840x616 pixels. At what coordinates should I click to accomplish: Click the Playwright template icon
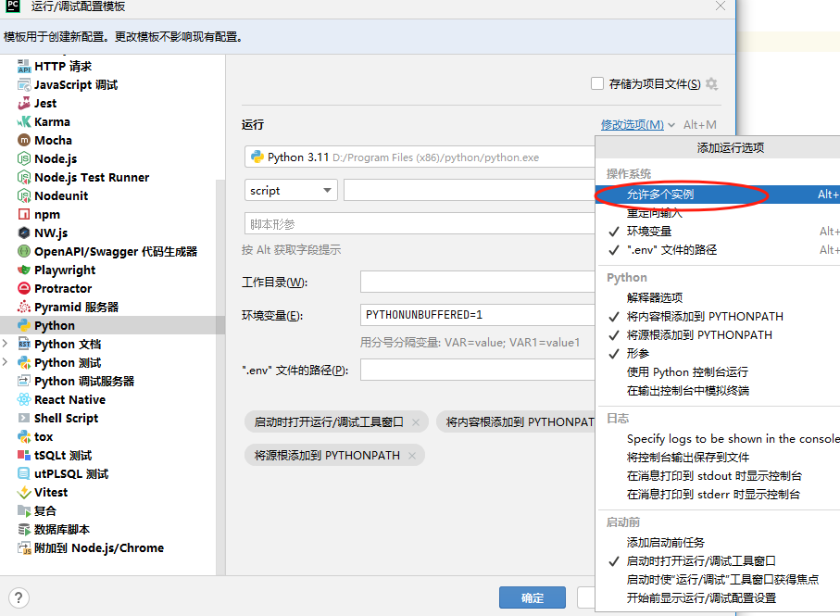click(x=24, y=270)
